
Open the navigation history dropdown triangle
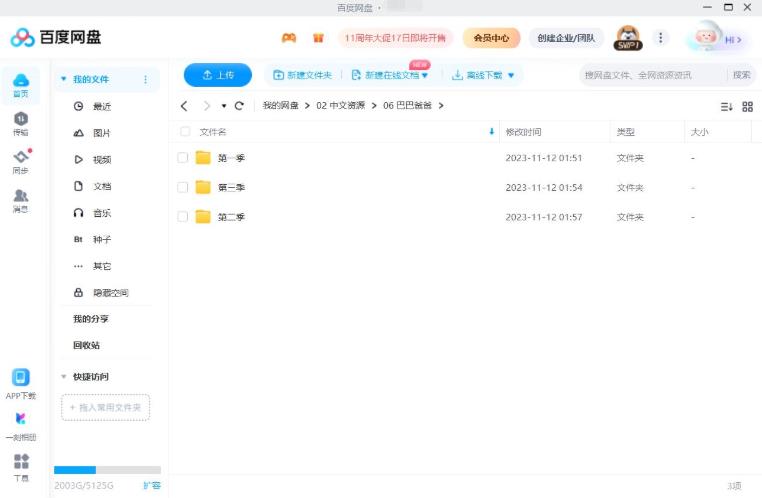224,106
